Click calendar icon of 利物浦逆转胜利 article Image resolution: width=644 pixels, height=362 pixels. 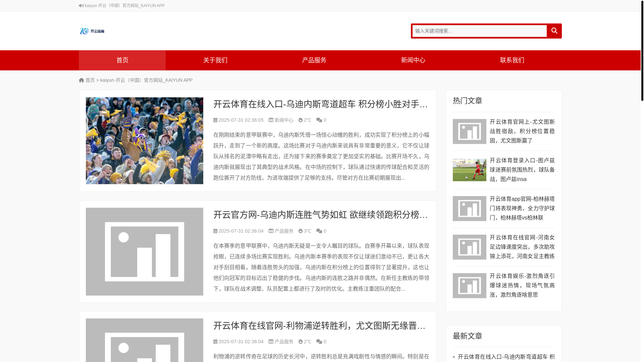click(x=215, y=342)
